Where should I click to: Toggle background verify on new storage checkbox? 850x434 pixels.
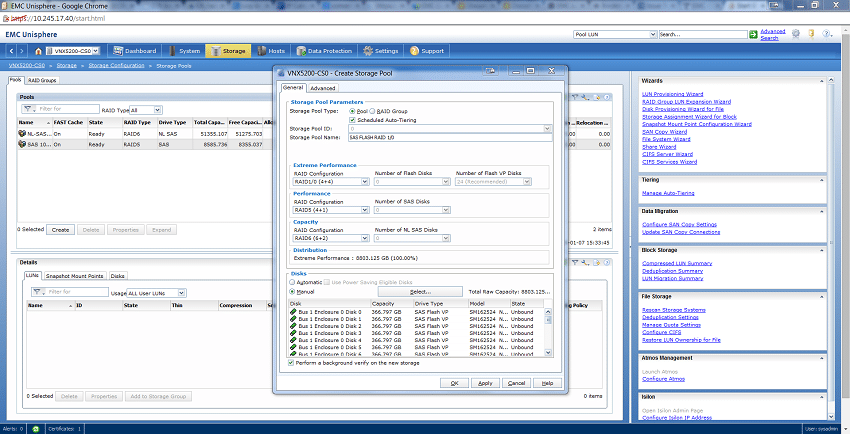(292, 362)
